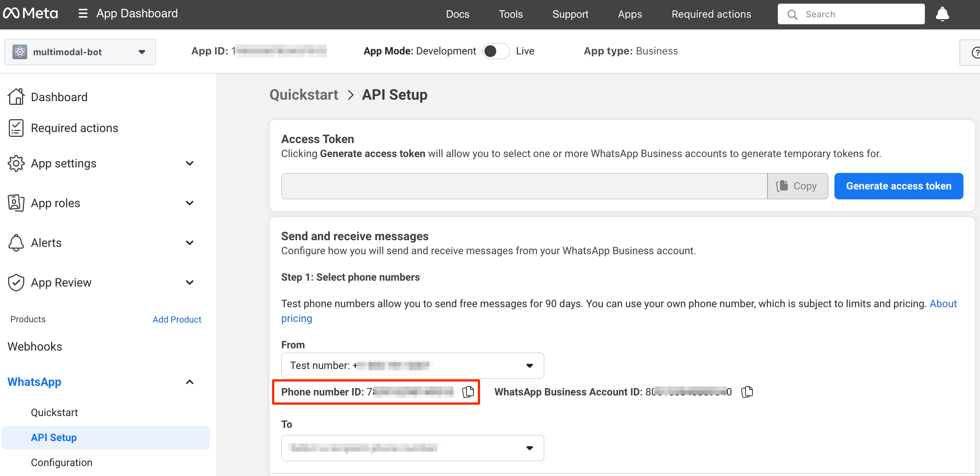Click the Add Product link
This screenshot has width=980, height=476.
click(176, 319)
